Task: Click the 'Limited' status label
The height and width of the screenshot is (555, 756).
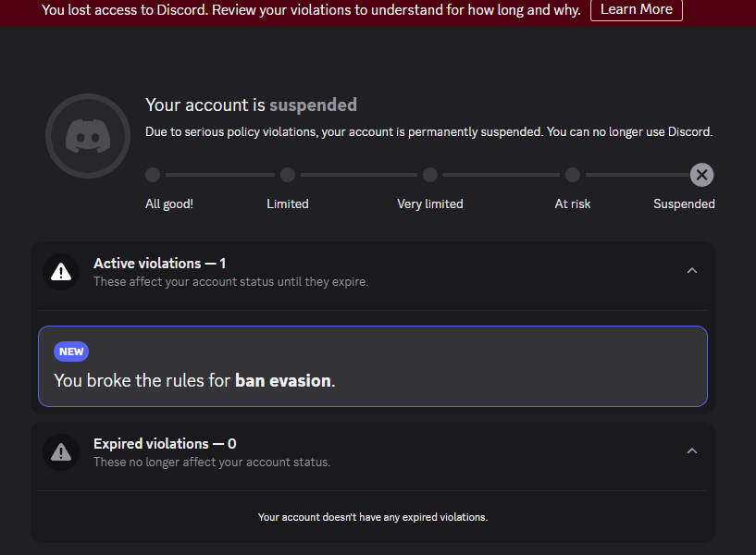Action: tap(288, 203)
